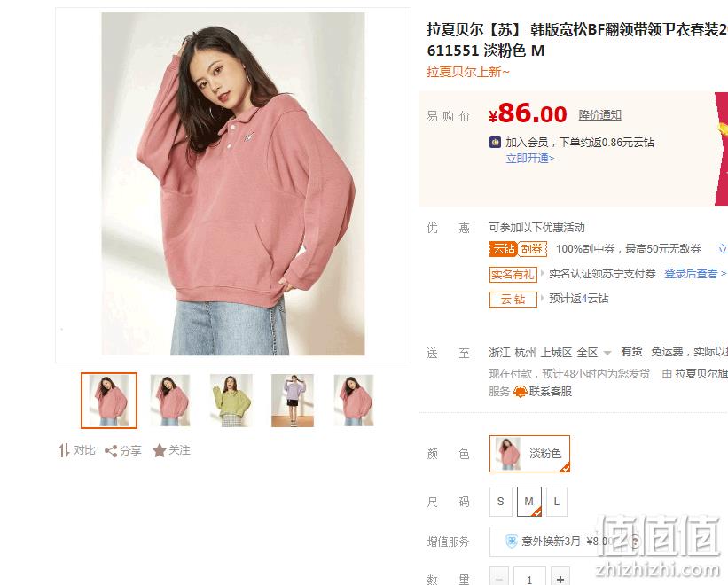Screen dimensions: 728x585
Task: Decrease quantity with the minus button
Action: 499,579
